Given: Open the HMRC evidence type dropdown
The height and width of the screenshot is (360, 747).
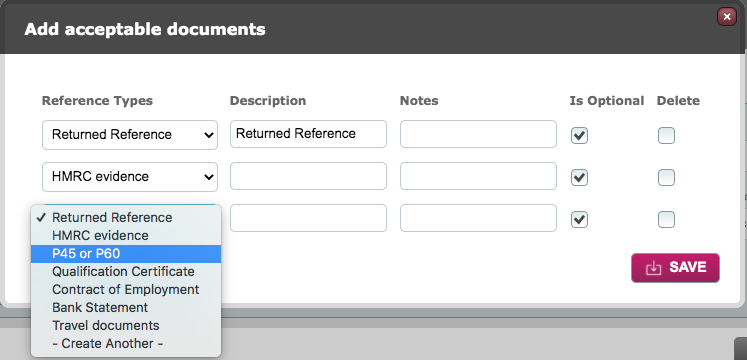Looking at the screenshot, I should click(x=130, y=177).
